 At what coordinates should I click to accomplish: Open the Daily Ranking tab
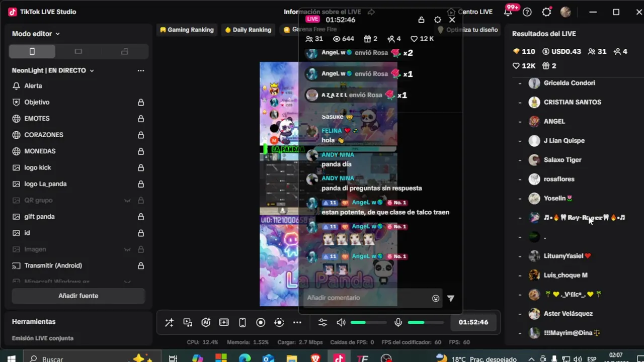(248, 30)
